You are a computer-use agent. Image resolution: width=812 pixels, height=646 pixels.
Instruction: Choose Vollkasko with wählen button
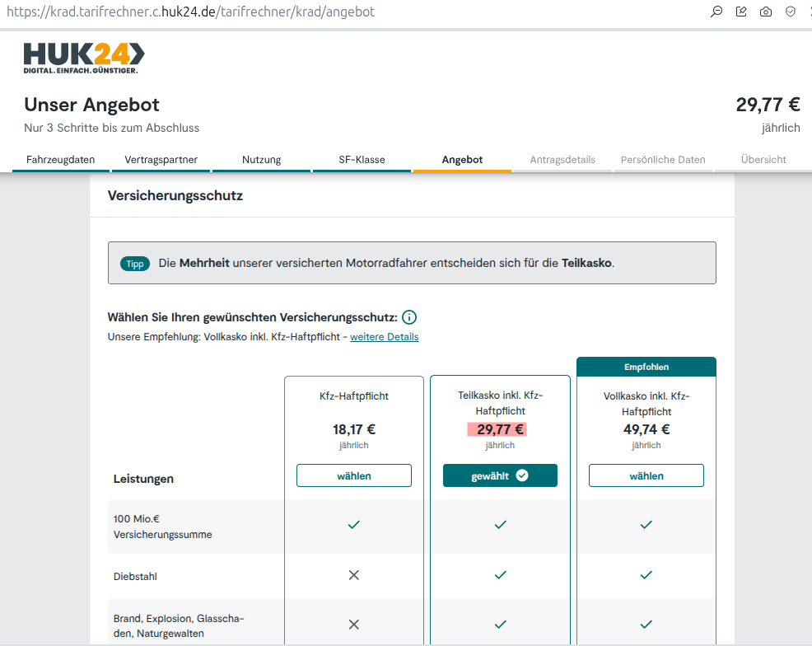point(646,475)
